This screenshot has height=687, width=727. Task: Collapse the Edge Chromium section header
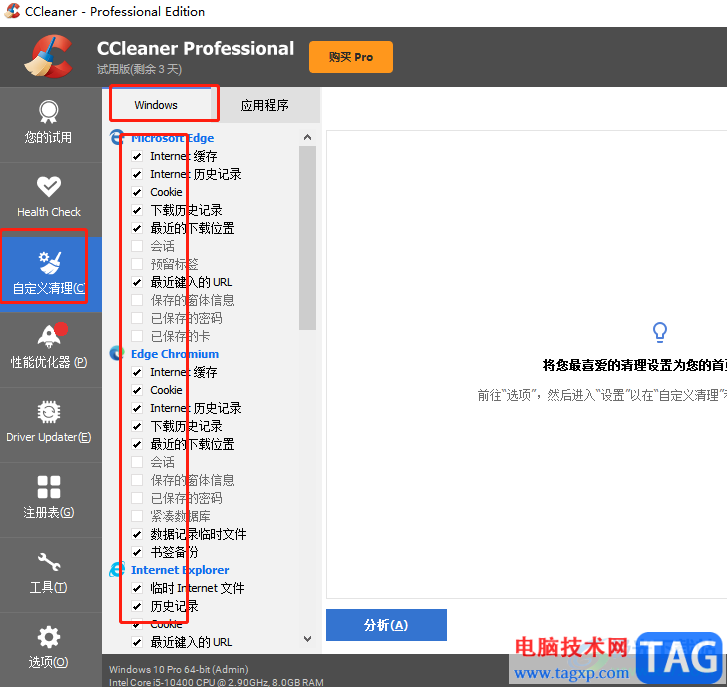(175, 354)
